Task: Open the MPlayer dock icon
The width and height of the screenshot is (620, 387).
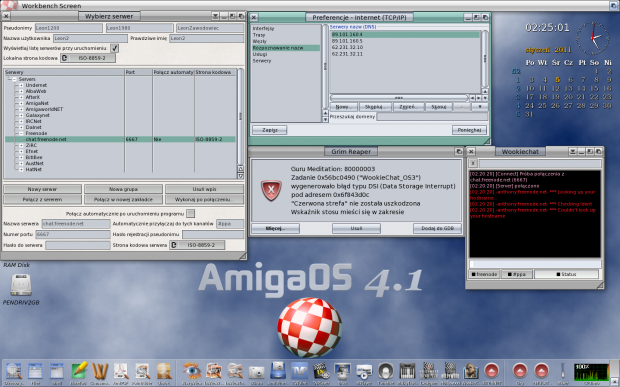Action: pyautogui.click(x=364, y=371)
